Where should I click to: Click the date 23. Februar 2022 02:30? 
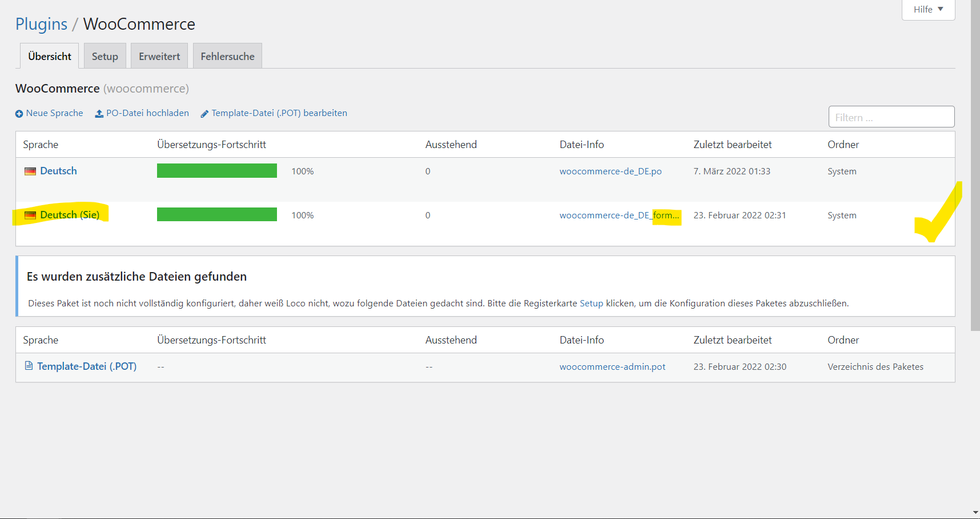(740, 367)
